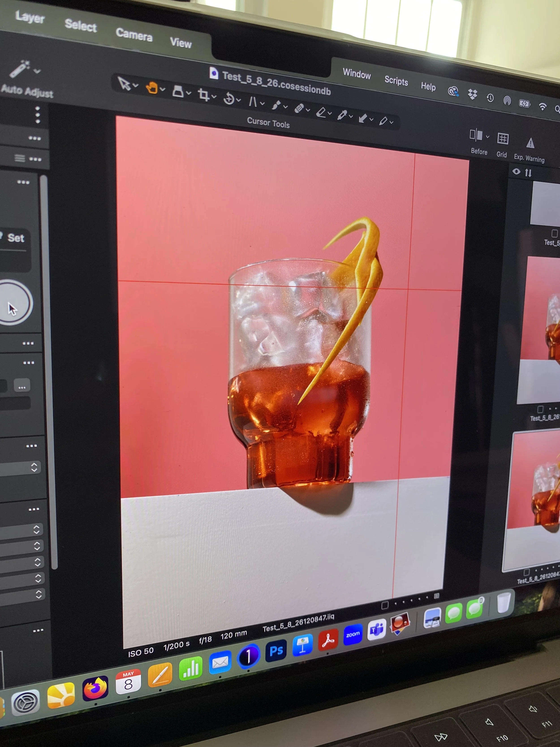Open System Settings from the Dock
Image resolution: width=560 pixels, height=747 pixels.
coord(25,703)
